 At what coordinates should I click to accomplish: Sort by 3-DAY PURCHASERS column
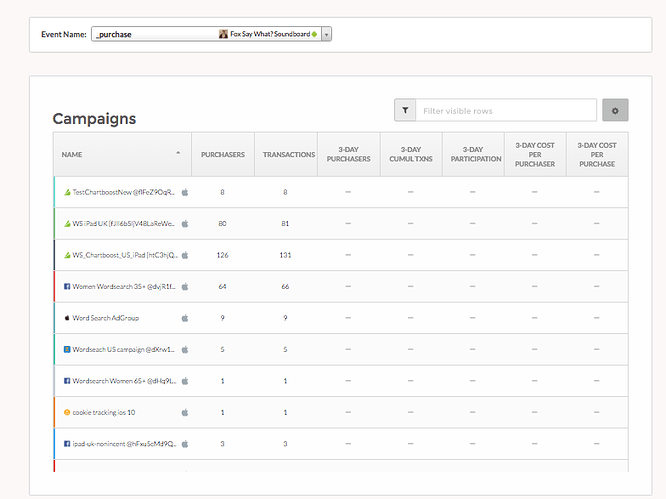(x=349, y=155)
